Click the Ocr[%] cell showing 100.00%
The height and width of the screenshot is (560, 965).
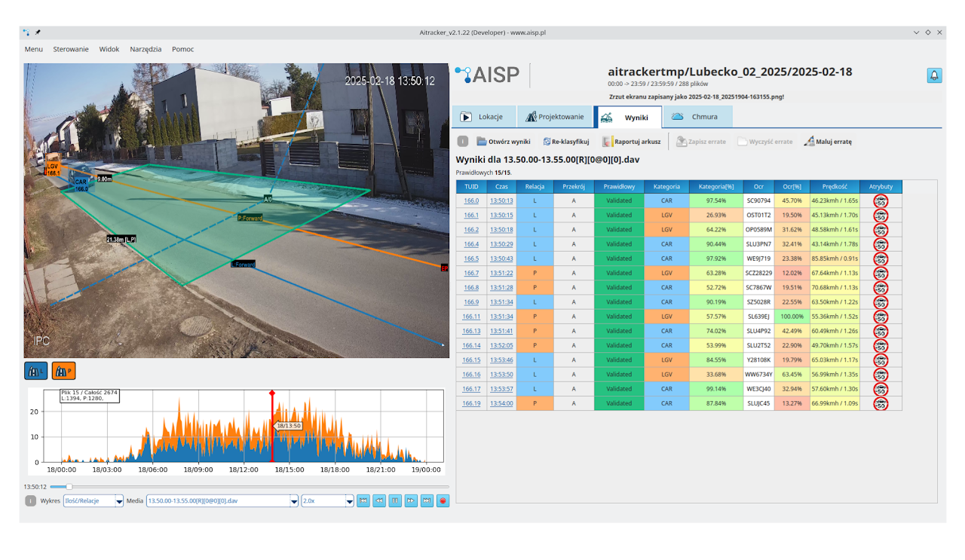pyautogui.click(x=792, y=317)
